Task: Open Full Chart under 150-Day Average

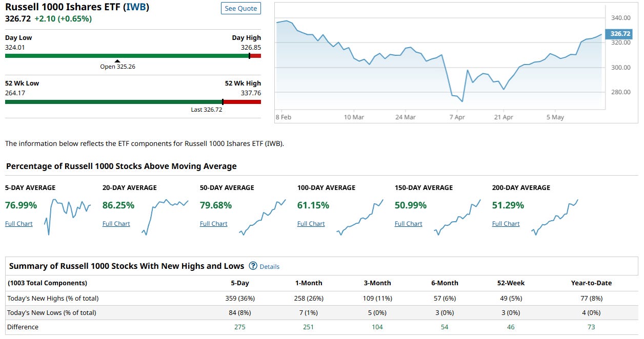Action: tap(409, 224)
